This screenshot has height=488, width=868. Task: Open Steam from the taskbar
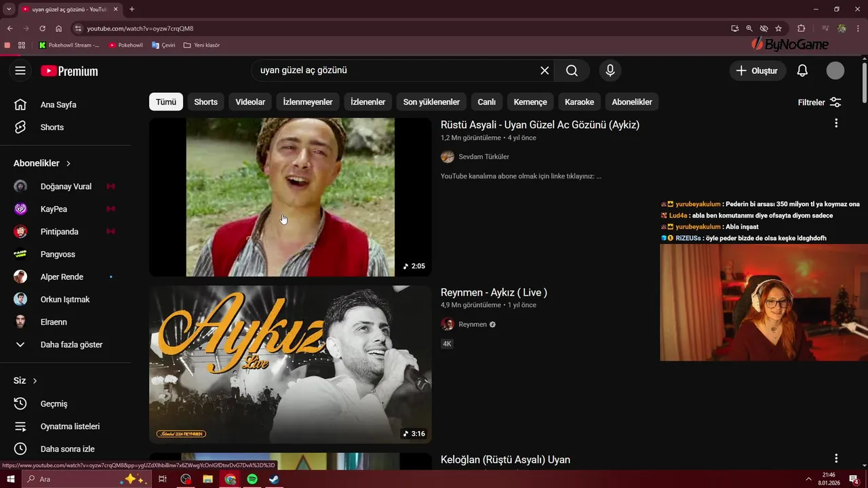coord(274,479)
